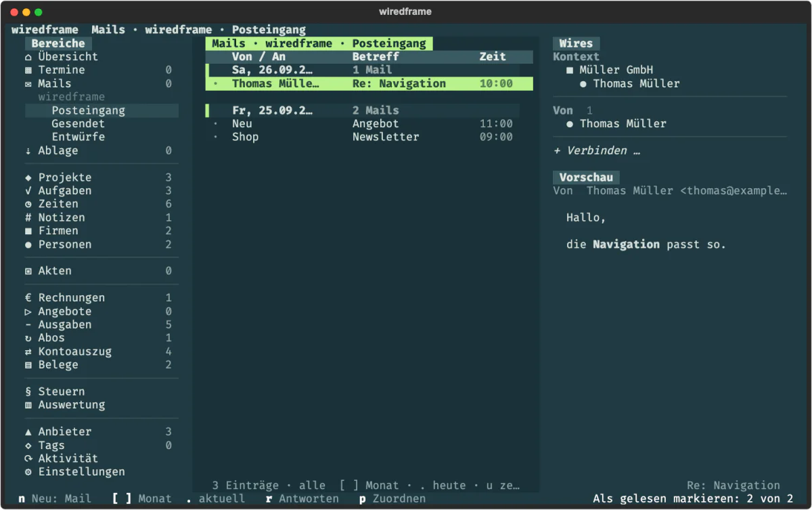This screenshot has width=812, height=510.
Task: Select the Thomas Müller Re: Navigation mail row
Action: click(369, 84)
